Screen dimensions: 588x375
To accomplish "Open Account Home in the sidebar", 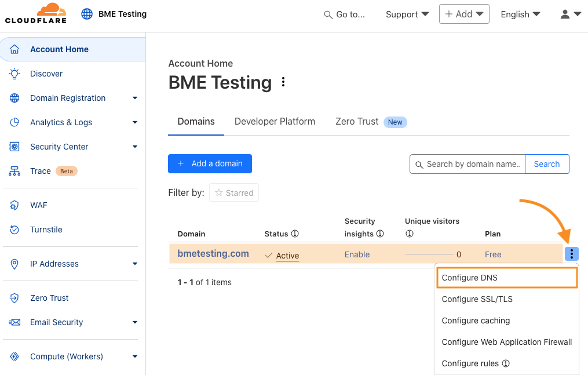I will (x=73, y=49).
